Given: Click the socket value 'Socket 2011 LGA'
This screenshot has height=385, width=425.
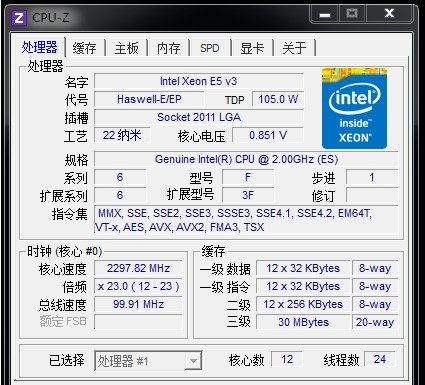Looking at the screenshot, I should (x=199, y=117).
